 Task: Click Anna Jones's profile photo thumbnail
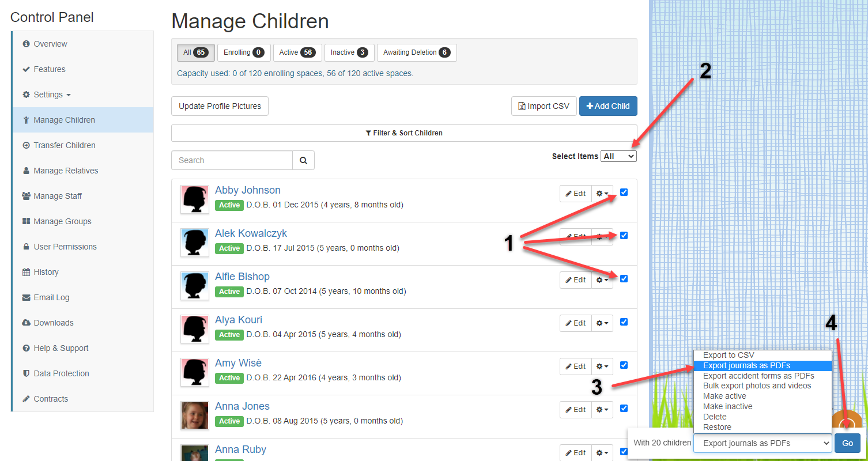195,415
